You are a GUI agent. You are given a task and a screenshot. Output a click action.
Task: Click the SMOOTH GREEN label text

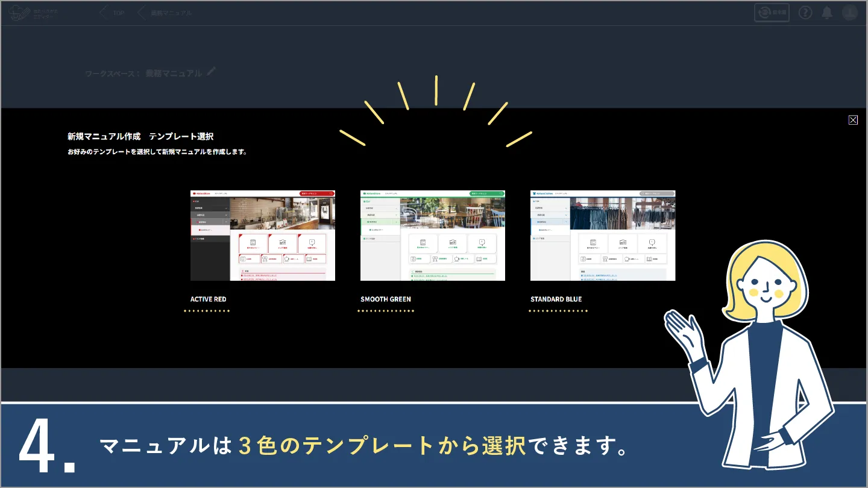point(386,299)
